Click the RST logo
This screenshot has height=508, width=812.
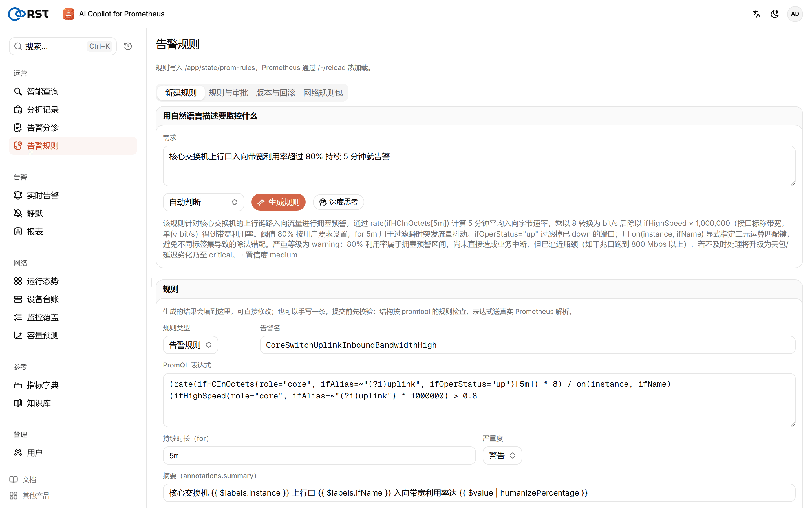point(28,14)
